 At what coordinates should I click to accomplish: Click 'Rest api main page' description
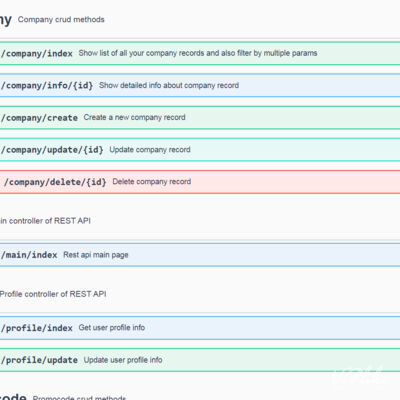click(96, 255)
